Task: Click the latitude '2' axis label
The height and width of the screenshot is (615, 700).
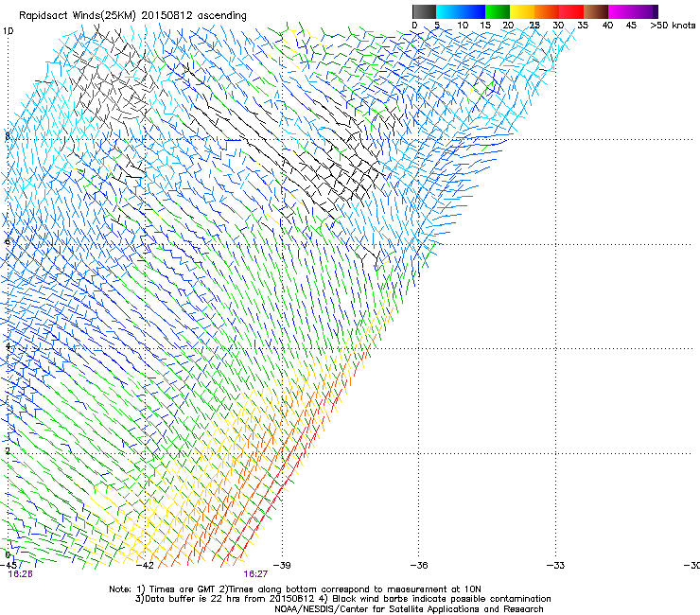Action: click(x=8, y=450)
